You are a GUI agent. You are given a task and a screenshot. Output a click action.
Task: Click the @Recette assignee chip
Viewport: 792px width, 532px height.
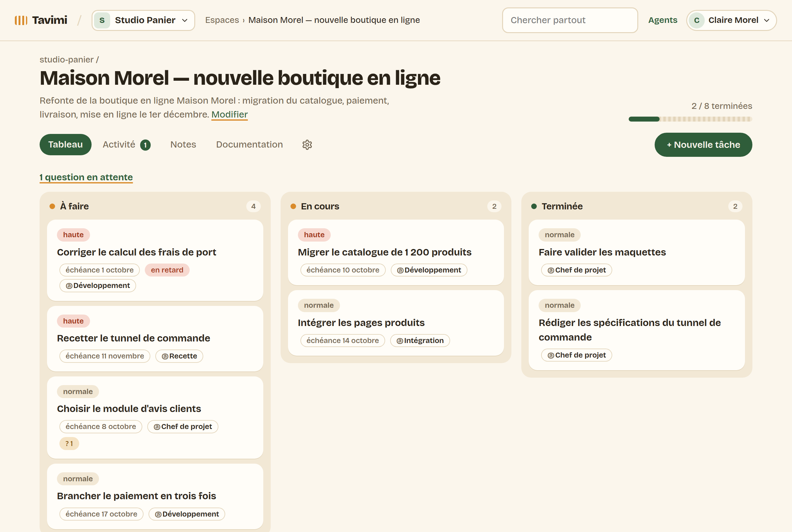tap(179, 356)
